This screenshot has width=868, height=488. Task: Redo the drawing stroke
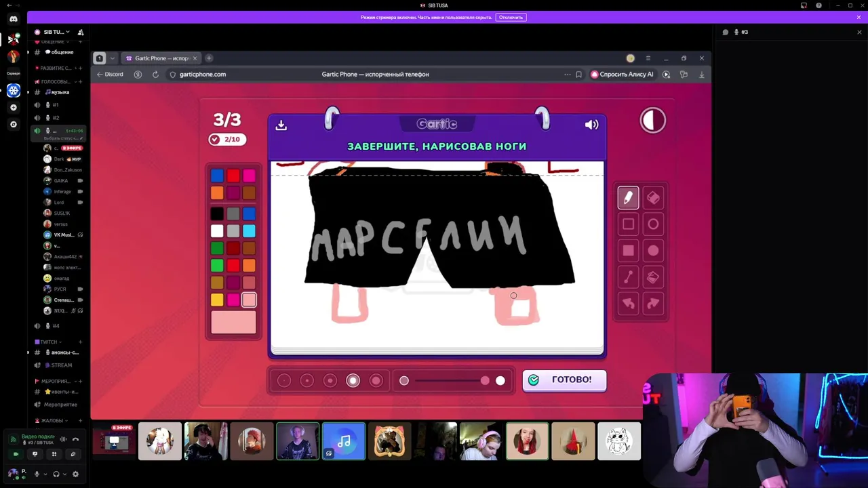click(x=653, y=304)
